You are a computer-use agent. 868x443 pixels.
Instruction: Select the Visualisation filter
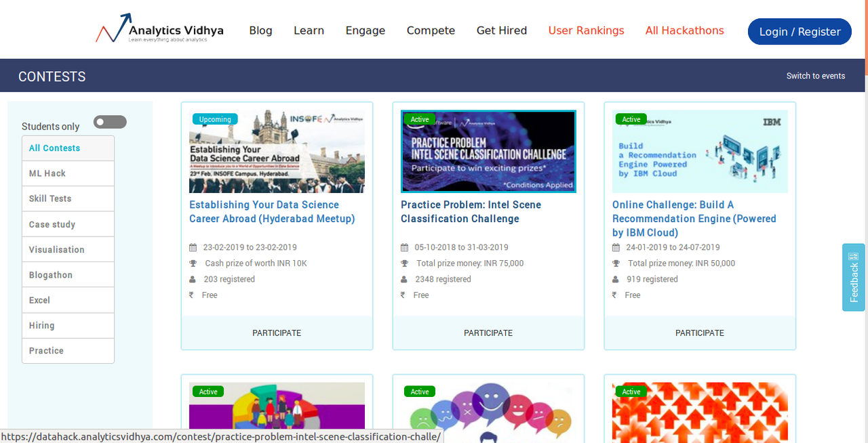[68, 249]
